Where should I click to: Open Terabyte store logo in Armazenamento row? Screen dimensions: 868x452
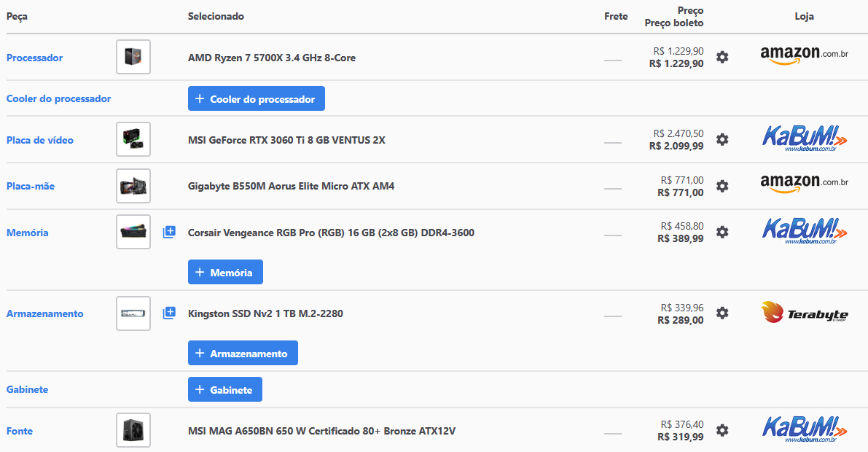[x=805, y=313]
